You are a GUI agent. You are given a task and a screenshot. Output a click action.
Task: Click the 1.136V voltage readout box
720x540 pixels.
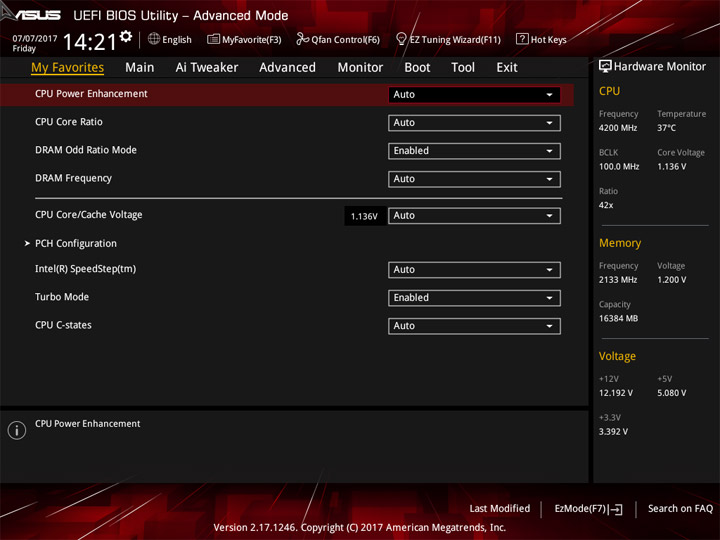364,216
